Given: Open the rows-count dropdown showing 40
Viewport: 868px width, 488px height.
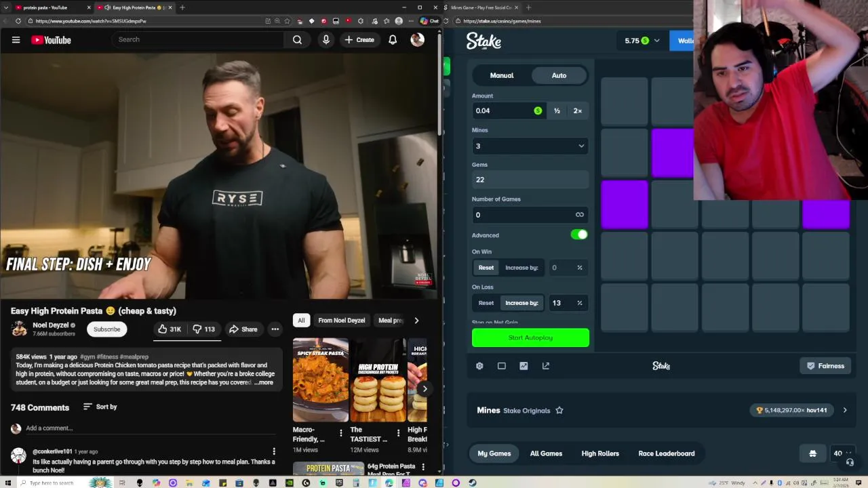Looking at the screenshot, I should (842, 453).
